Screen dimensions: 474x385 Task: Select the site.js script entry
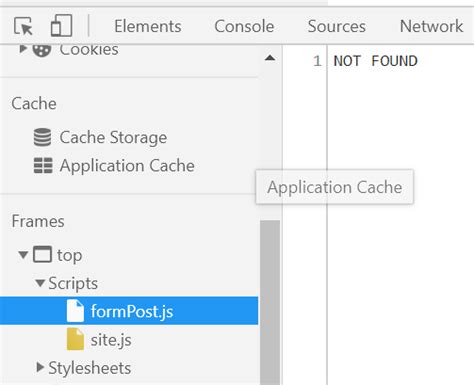[111, 340]
